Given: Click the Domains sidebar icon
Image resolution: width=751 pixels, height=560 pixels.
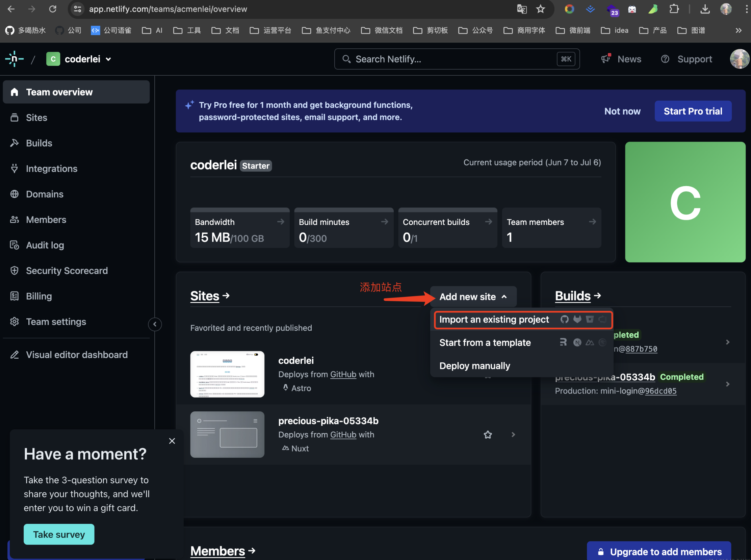Looking at the screenshot, I should pos(16,194).
